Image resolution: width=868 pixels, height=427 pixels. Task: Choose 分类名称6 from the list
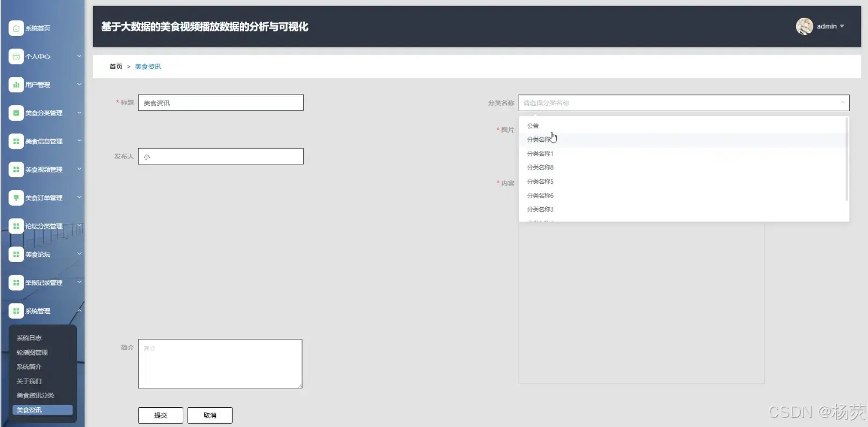click(x=684, y=196)
